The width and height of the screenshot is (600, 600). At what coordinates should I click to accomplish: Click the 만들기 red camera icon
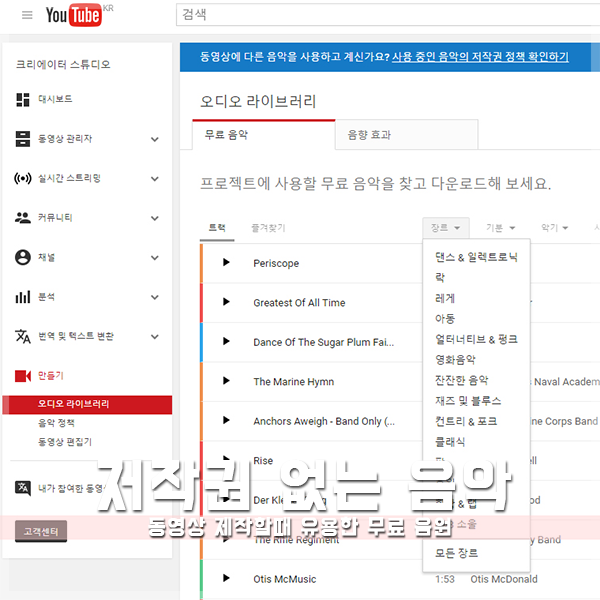(23, 376)
